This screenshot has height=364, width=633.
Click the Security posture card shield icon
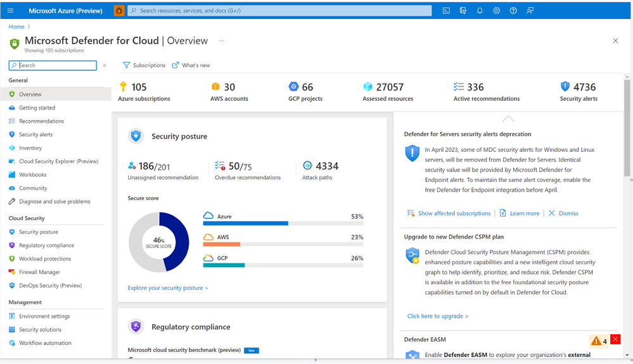pyautogui.click(x=136, y=136)
